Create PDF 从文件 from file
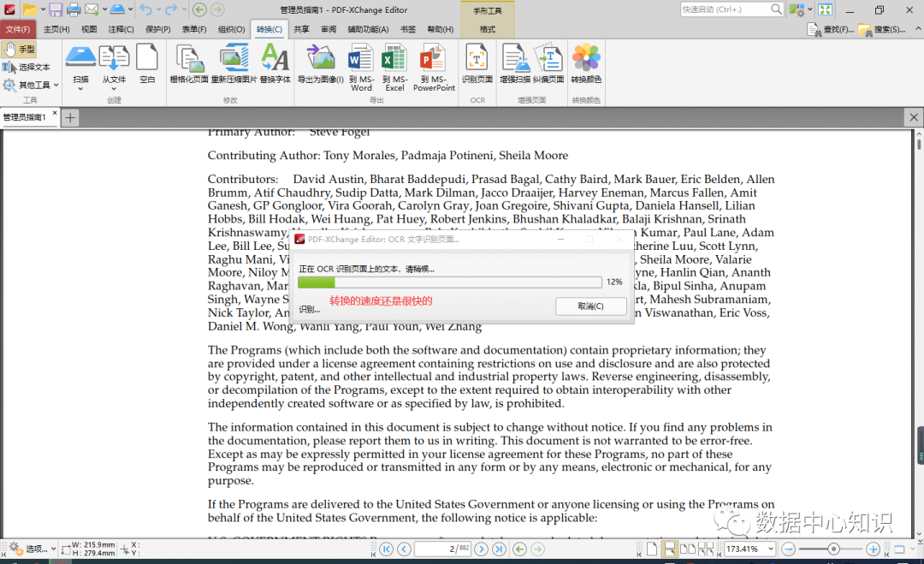 [114, 67]
